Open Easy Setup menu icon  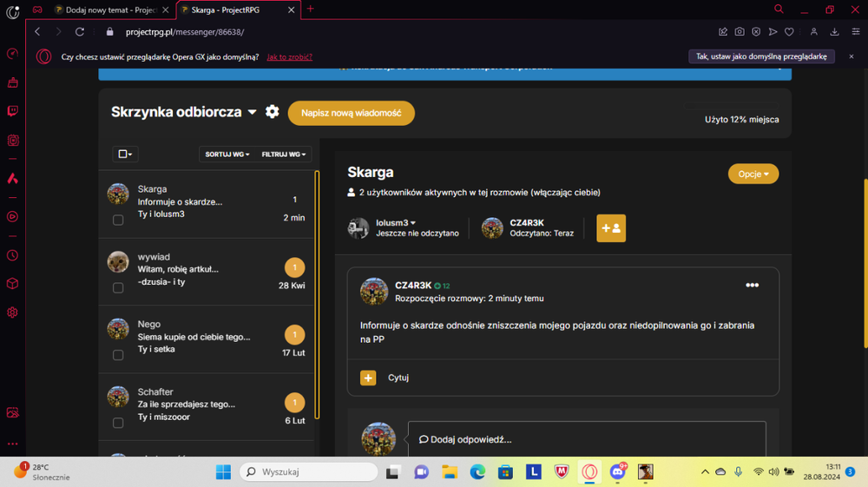coord(856,32)
